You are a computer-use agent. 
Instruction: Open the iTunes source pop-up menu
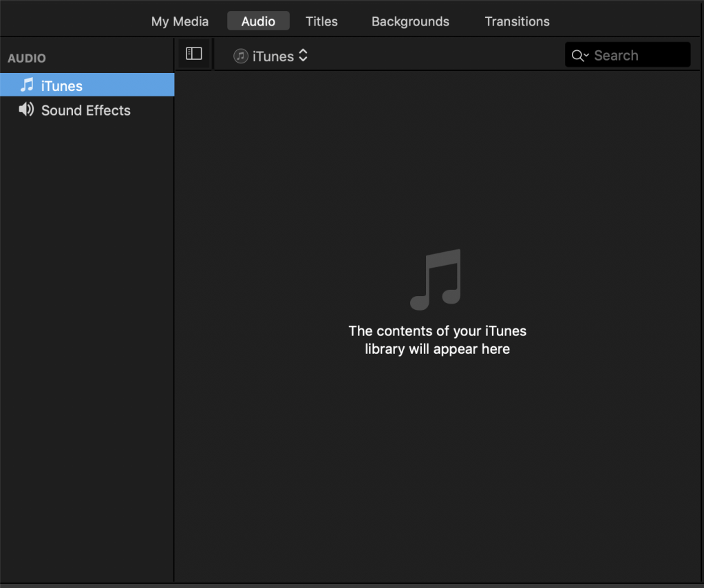click(273, 56)
